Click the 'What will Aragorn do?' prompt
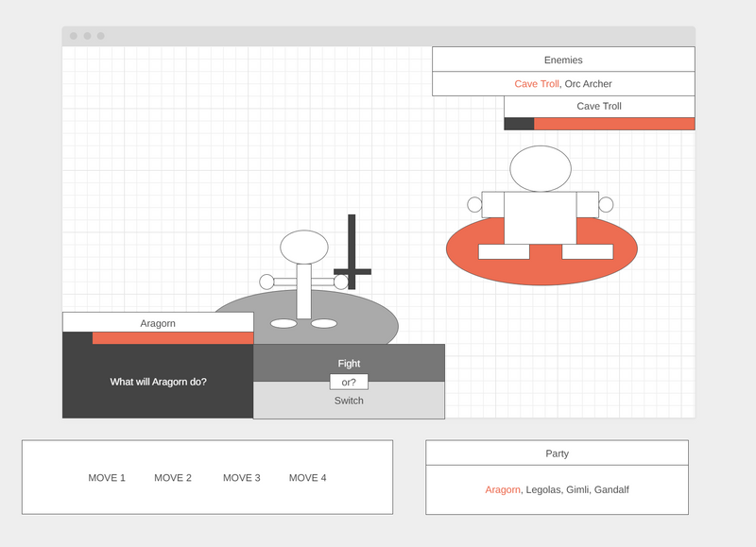Image resolution: width=756 pixels, height=547 pixels. point(158,382)
